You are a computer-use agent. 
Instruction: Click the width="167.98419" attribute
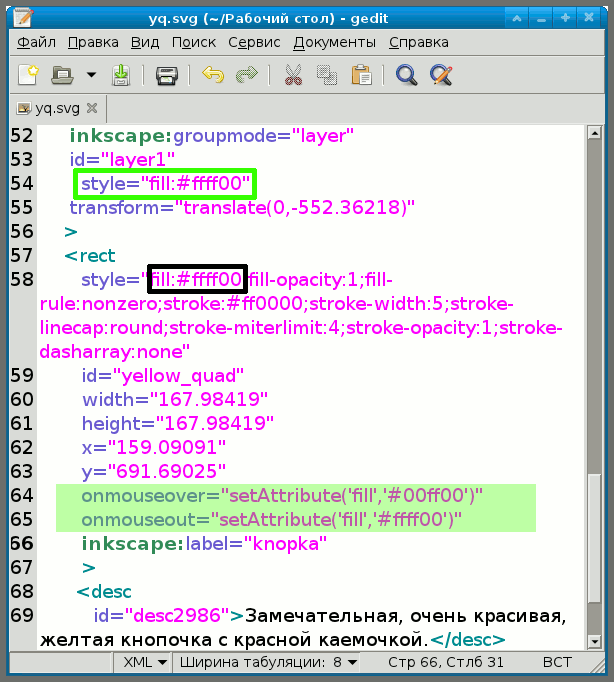pyautogui.click(x=175, y=400)
